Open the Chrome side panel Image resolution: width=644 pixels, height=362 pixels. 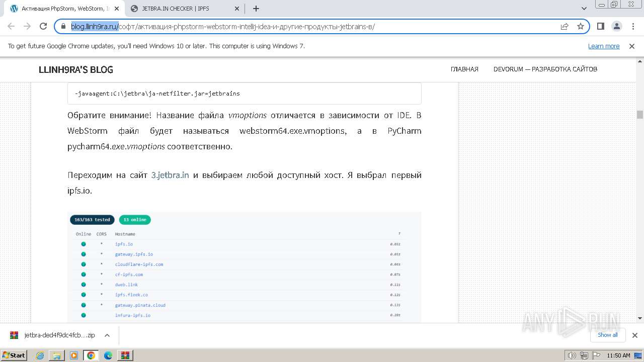(601, 27)
